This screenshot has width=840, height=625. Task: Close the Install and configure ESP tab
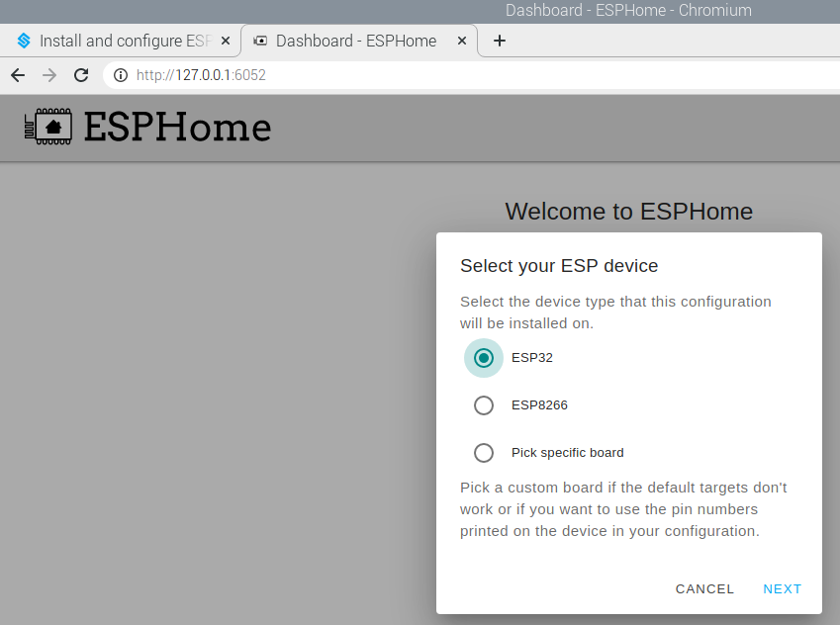click(226, 41)
